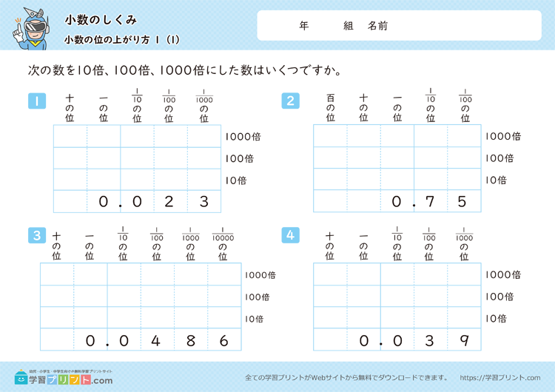This screenshot has width=555, height=392.
Task: Select footer text 全ての学習プリントがWebサイトから無料で…
Action: [346, 378]
